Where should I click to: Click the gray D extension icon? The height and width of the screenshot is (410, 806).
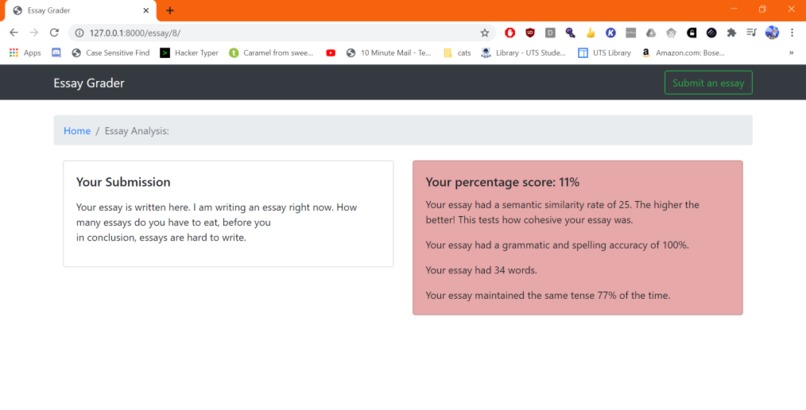pos(550,33)
